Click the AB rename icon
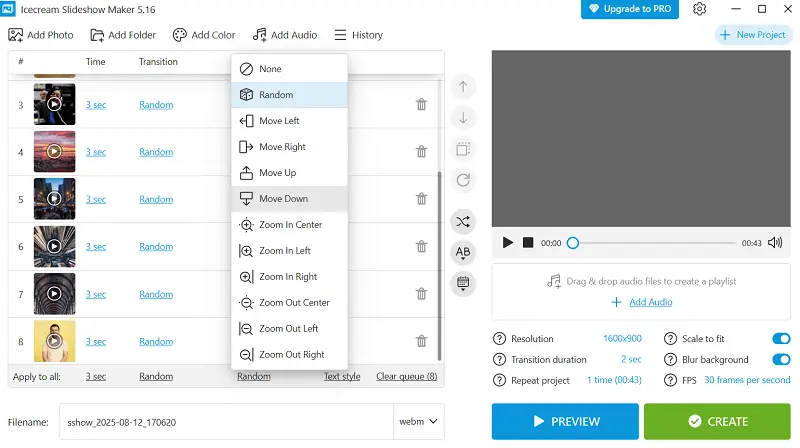The height and width of the screenshot is (448, 800). 463,252
